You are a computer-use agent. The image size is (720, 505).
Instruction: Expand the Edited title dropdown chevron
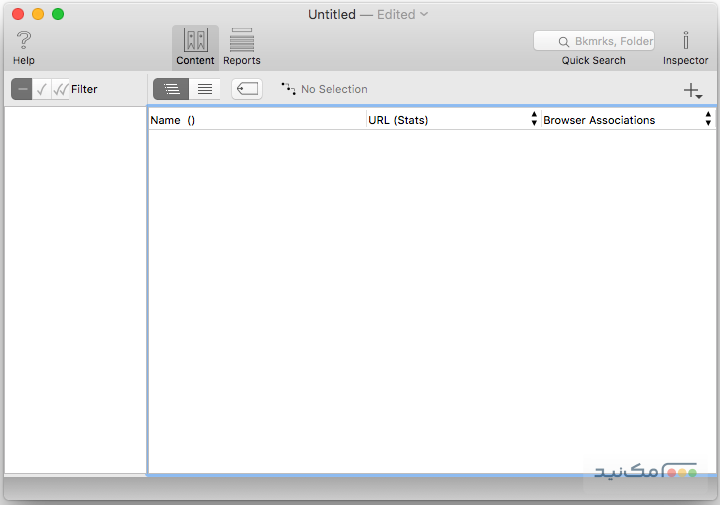tap(424, 14)
